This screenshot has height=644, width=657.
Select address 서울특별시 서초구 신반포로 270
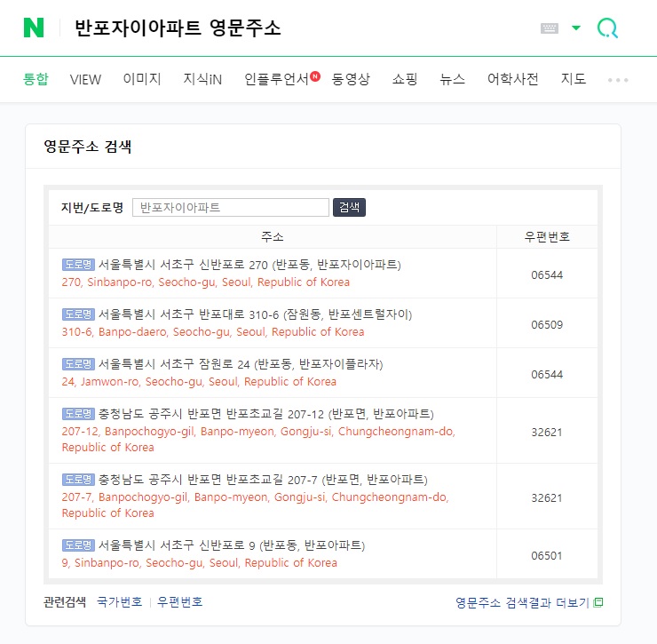[x=249, y=265]
